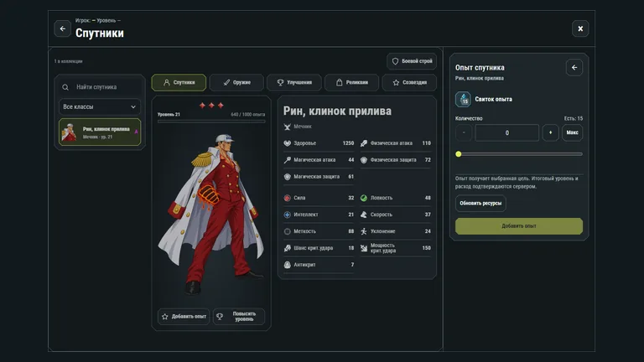Screen dimensions: 644x362
Task: Click the Мечник class crossed-swords icon
Action: click(x=287, y=127)
